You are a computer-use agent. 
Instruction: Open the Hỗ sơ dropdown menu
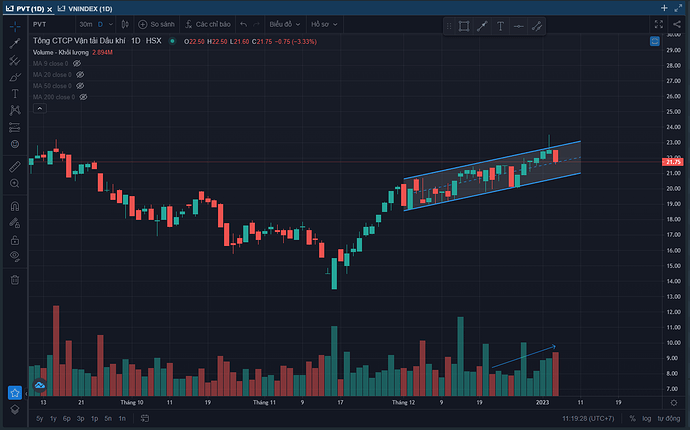pyautogui.click(x=324, y=24)
